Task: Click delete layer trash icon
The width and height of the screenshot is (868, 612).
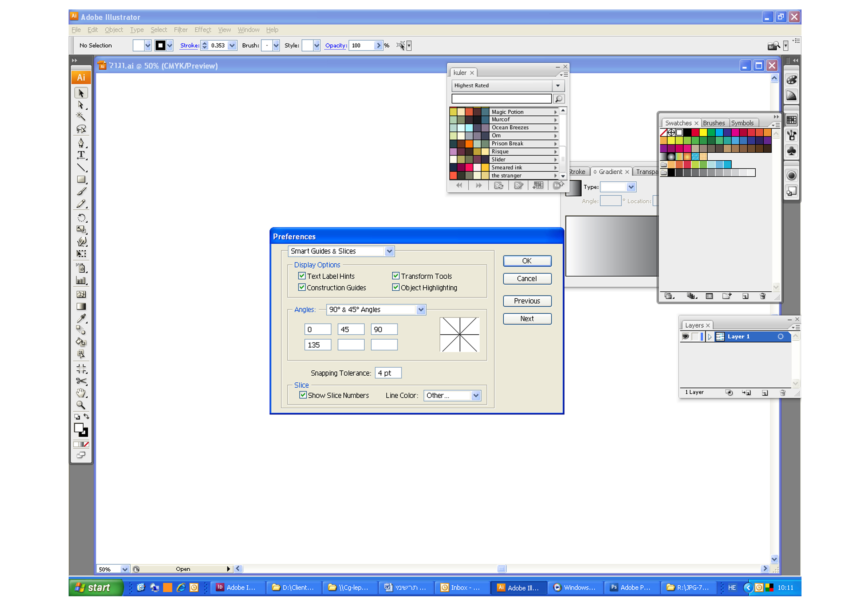Action: click(x=782, y=392)
